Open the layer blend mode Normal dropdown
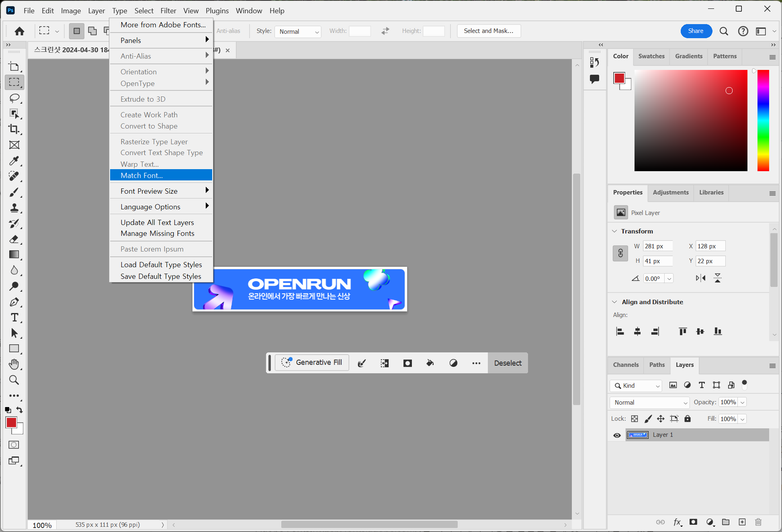This screenshot has width=782, height=532. tap(649, 403)
